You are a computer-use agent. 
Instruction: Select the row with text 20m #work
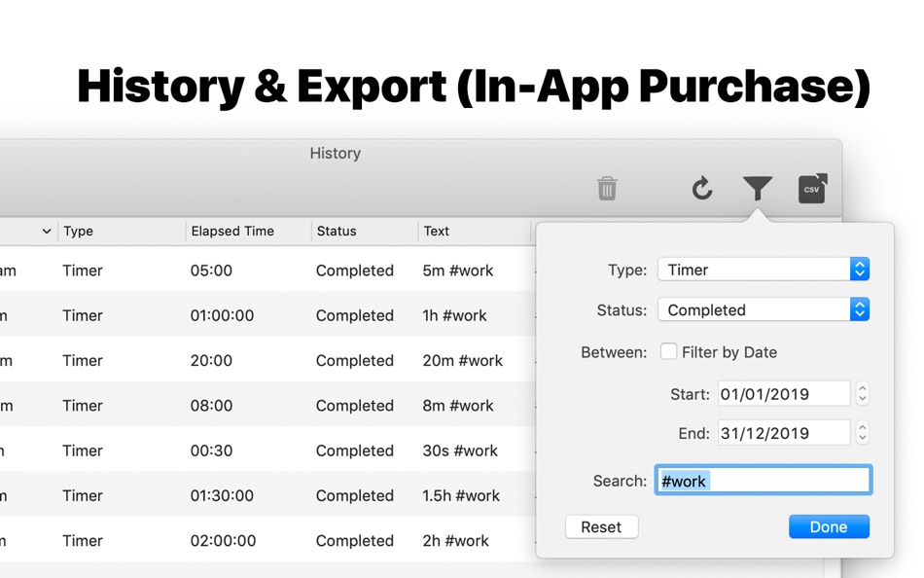point(268,360)
